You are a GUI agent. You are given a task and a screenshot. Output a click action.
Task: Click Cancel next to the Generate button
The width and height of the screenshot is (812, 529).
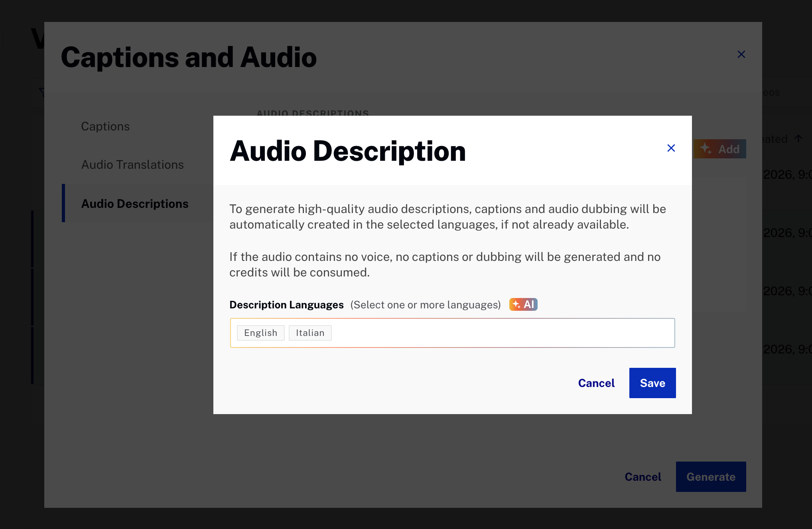point(643,476)
